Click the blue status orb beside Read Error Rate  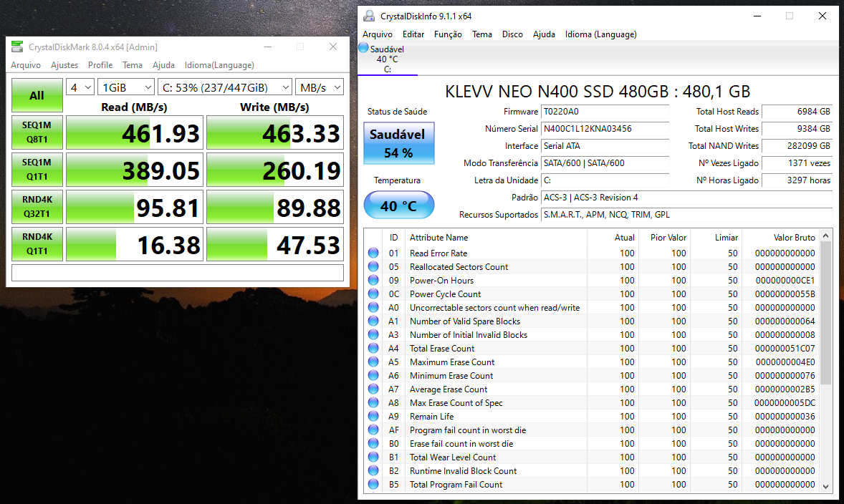point(373,253)
